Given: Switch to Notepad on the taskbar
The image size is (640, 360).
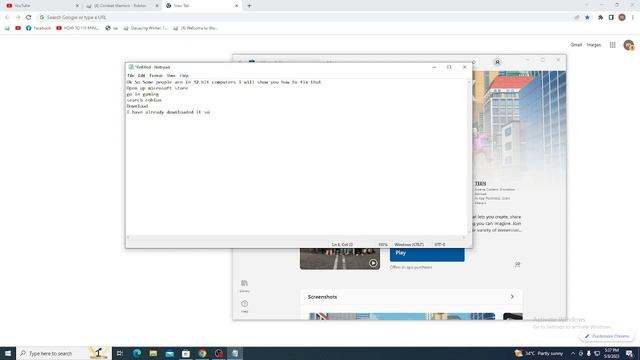Looking at the screenshot, I should (235, 353).
